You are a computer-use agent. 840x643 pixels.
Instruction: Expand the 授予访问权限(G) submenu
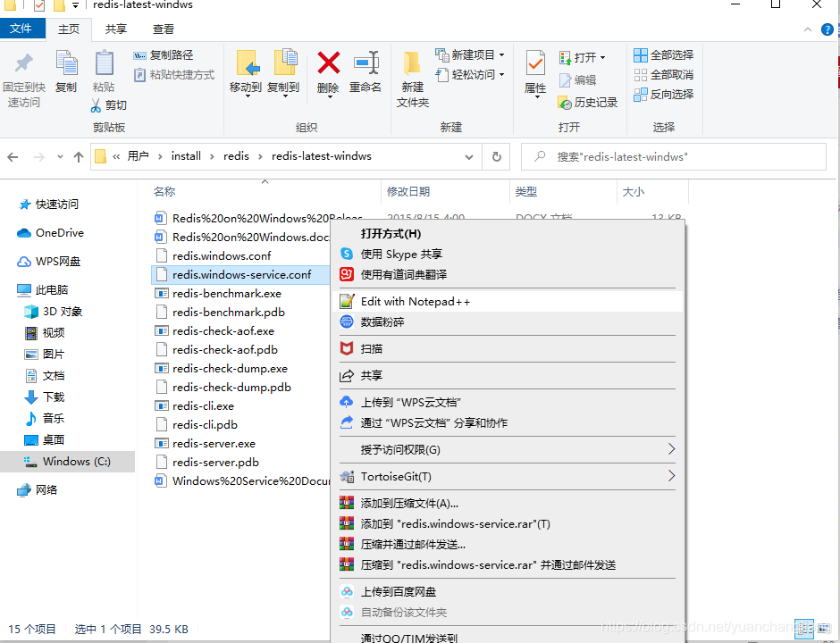click(508, 449)
